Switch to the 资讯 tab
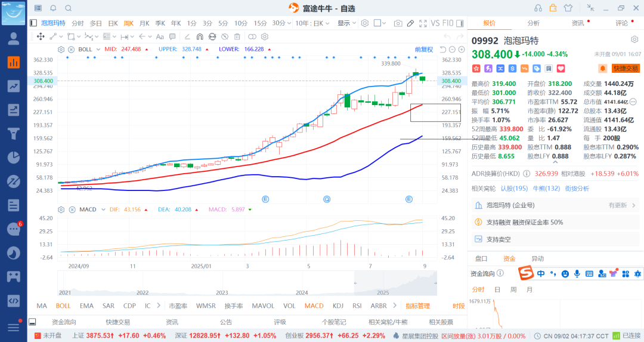 point(578,23)
